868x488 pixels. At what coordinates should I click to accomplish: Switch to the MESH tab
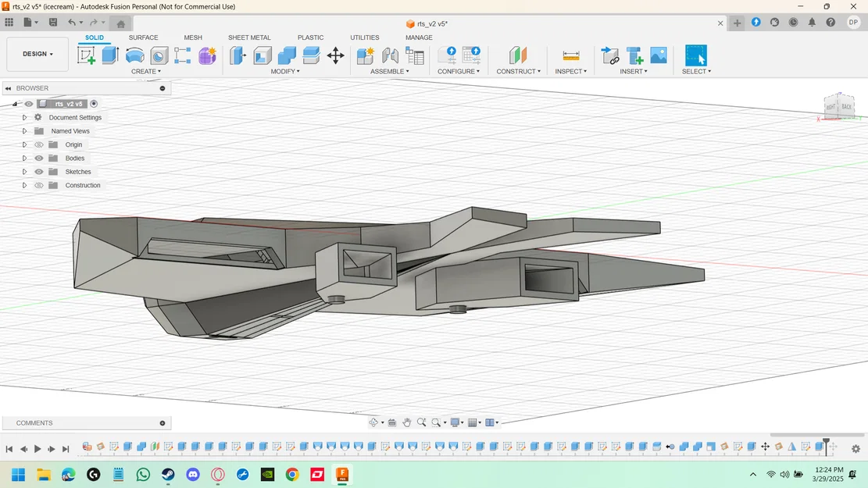(193, 37)
